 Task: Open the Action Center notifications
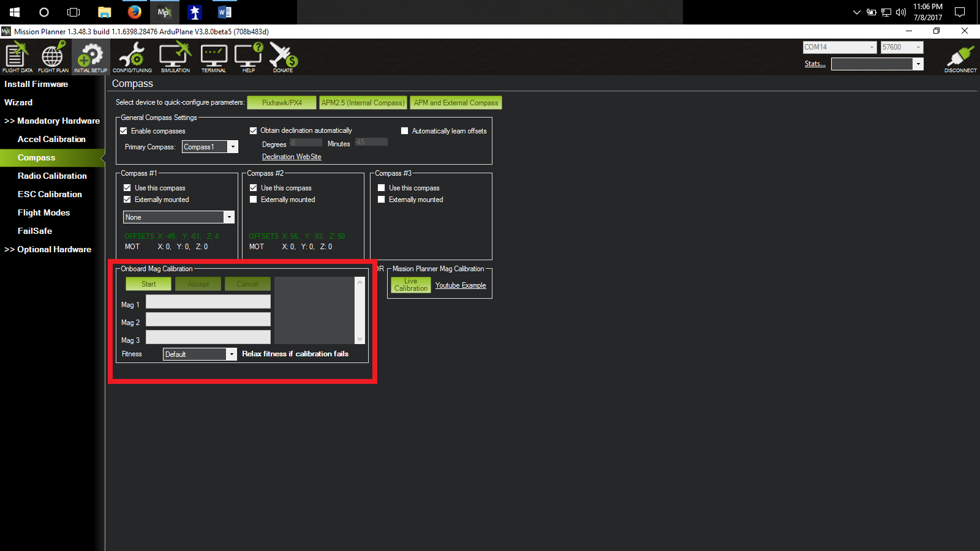(960, 12)
